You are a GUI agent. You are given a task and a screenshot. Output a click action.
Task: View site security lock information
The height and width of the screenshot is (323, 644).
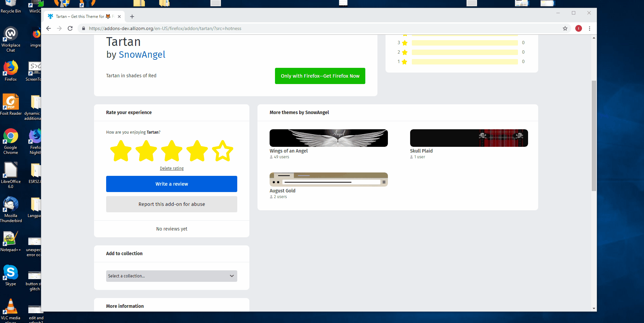pyautogui.click(x=84, y=28)
